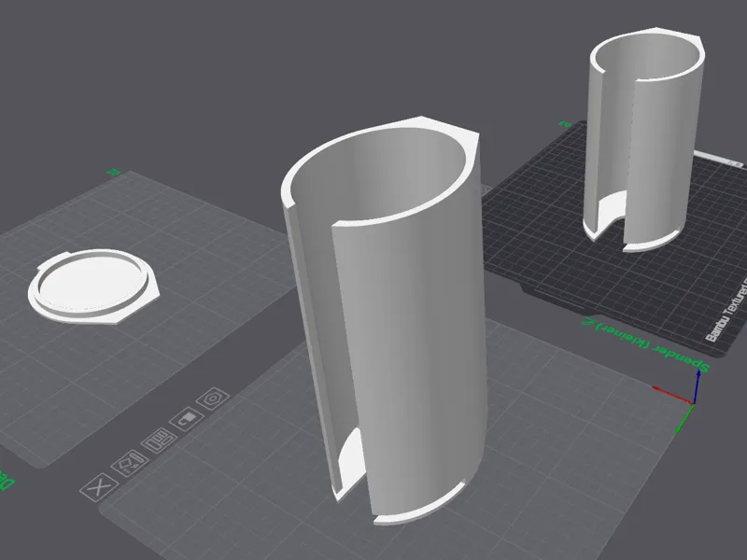Click the edit icon beside the plate name
Viewport: 747px width, 560px height.
click(x=586, y=321)
